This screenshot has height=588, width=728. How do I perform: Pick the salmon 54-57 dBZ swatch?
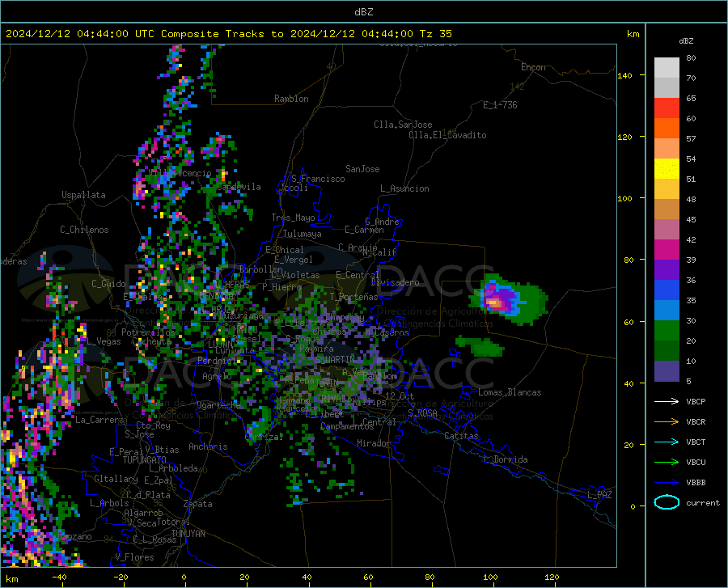click(x=667, y=149)
